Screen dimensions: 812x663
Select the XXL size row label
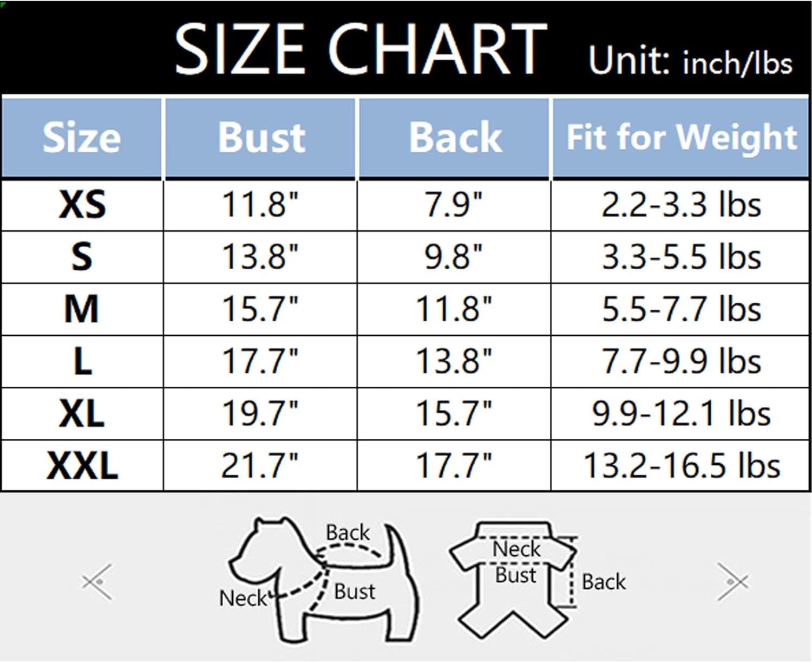(x=82, y=466)
